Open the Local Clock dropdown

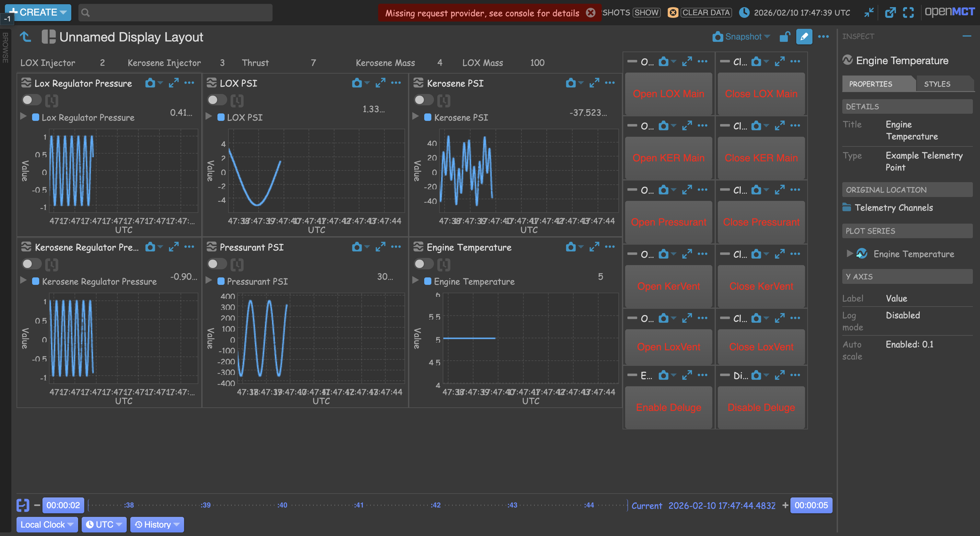(47, 525)
